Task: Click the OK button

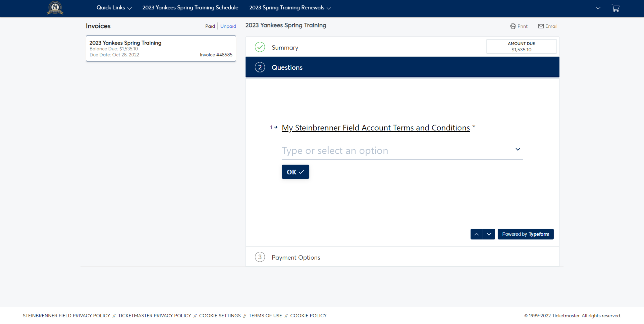Action: click(x=295, y=172)
